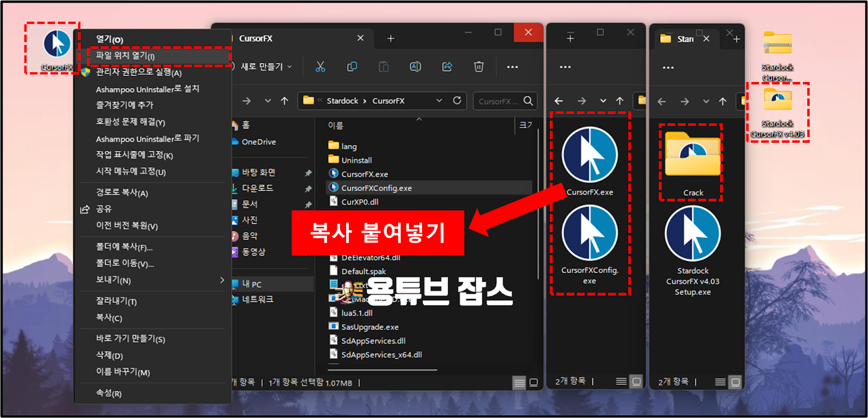The width and height of the screenshot is (868, 418).
Task: Switch to details view in CursorFX window
Action: [519, 383]
